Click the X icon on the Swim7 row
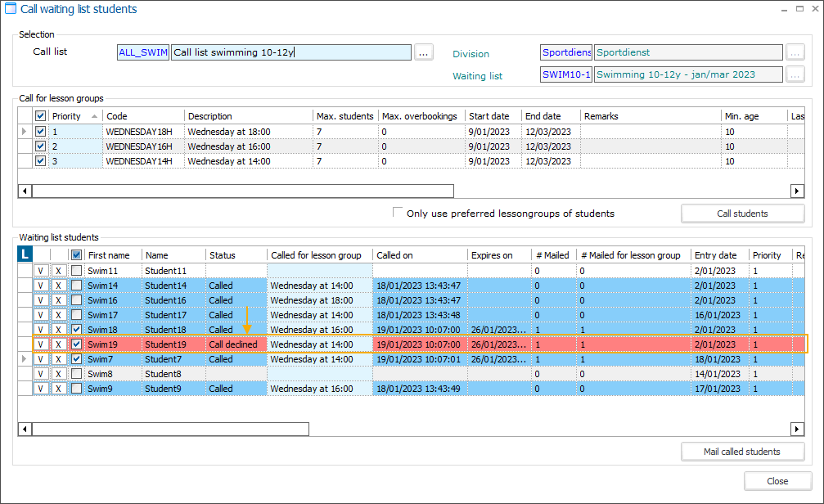824x504 pixels. (x=57, y=359)
